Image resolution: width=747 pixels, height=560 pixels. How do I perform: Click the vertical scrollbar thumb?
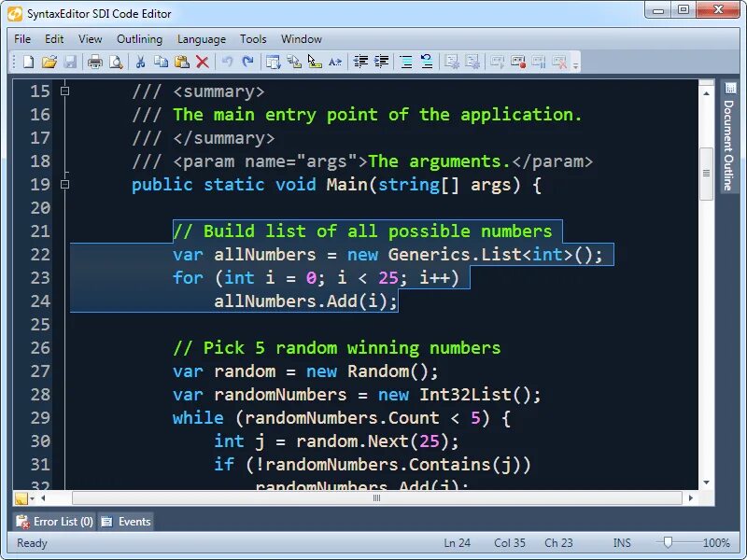tap(707, 174)
